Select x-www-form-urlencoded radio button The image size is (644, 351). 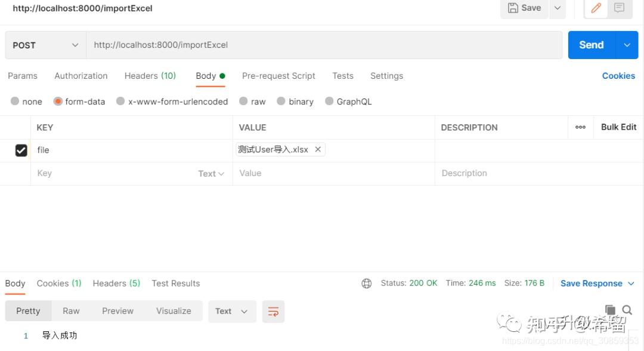point(120,101)
